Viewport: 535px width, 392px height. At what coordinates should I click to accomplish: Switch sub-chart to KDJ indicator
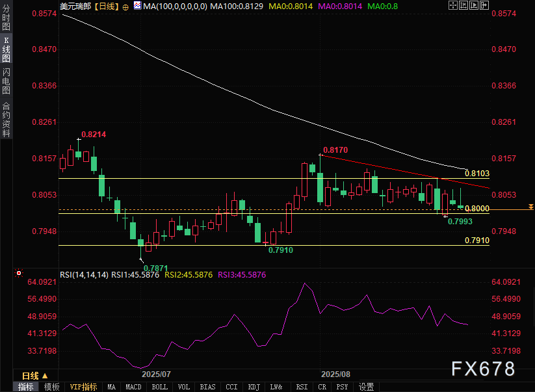253,387
